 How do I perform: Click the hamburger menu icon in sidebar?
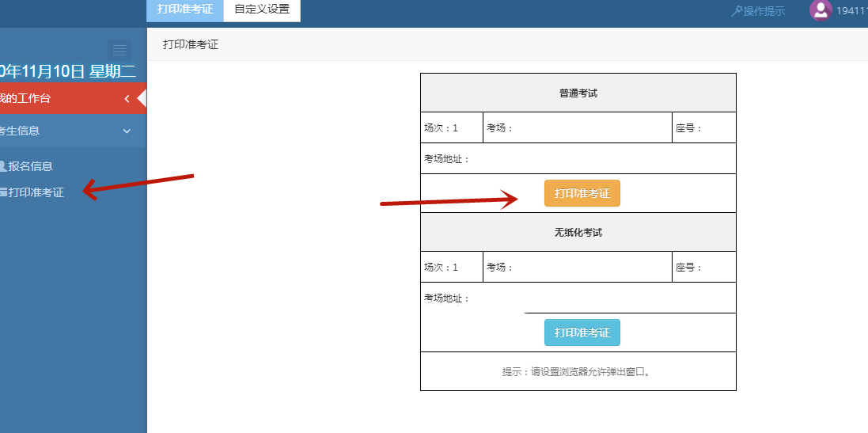click(119, 51)
